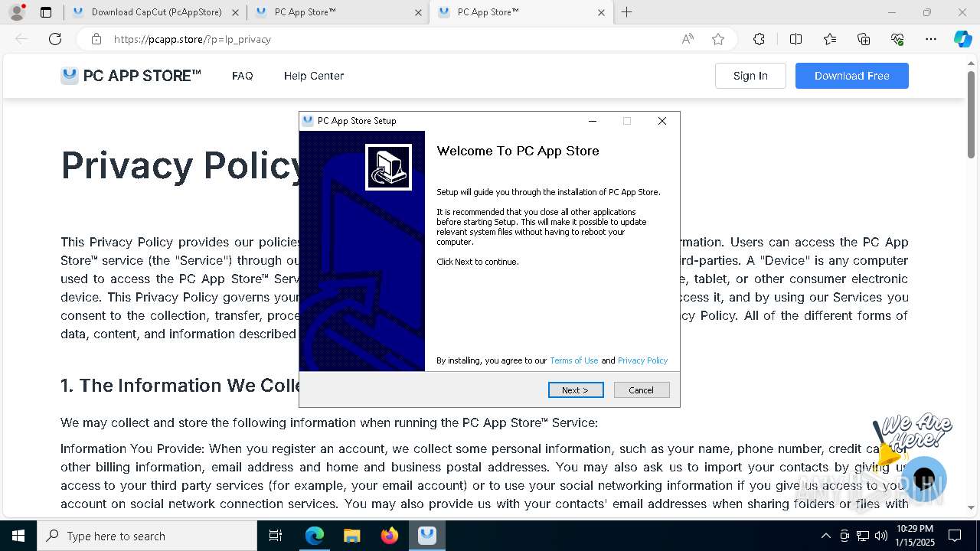Open the tab actions menu icon
Image resolution: width=980 pixels, height=551 pixels.
point(46,12)
